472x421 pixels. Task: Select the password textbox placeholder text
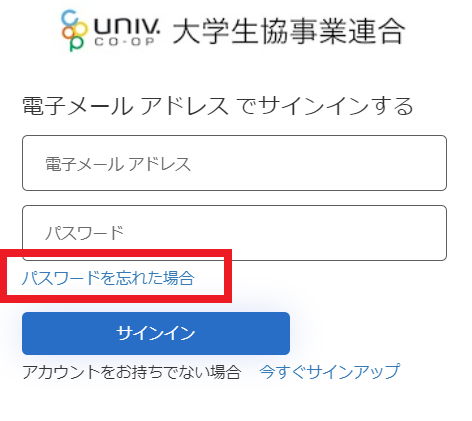coord(84,233)
